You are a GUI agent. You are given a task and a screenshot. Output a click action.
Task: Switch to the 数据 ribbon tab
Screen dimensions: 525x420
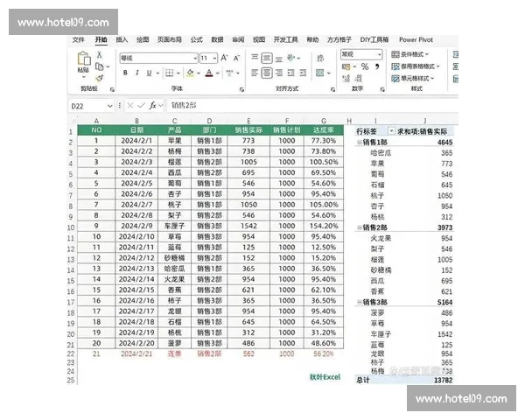(217, 40)
